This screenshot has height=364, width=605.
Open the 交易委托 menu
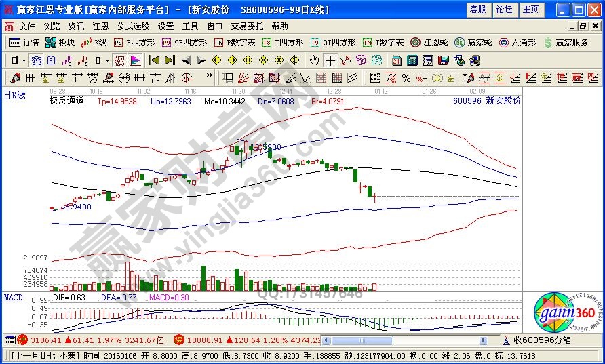tap(247, 26)
